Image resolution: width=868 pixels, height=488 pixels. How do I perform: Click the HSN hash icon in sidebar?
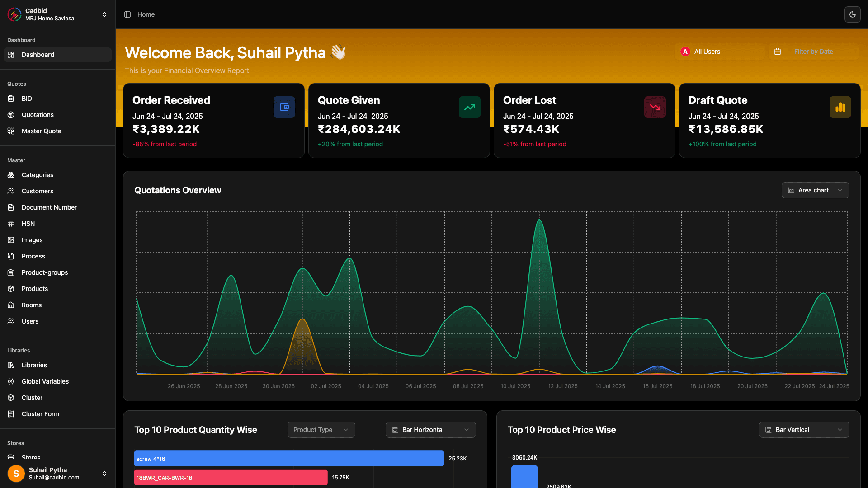[x=11, y=224]
